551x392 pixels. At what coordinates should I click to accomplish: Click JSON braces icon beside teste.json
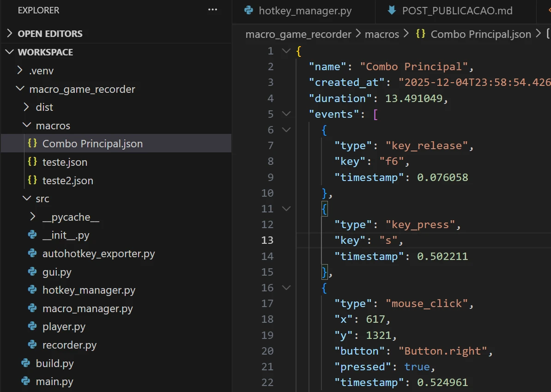tap(32, 162)
